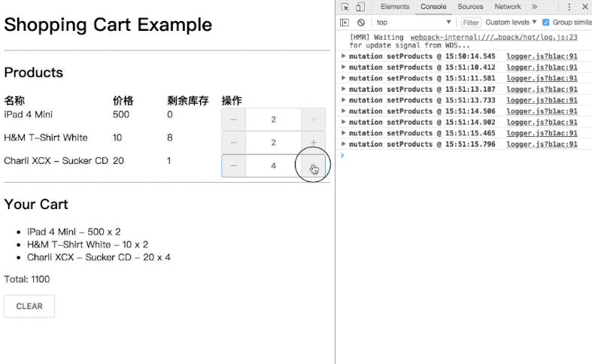Click the 价格 column header
Screen dimensions: 592x364
pos(123,101)
